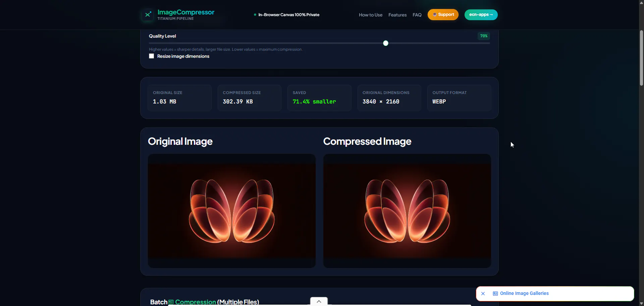Image resolution: width=644 pixels, height=306 pixels.
Task: Click the 1.03 MB original size value
Action: click(x=164, y=101)
